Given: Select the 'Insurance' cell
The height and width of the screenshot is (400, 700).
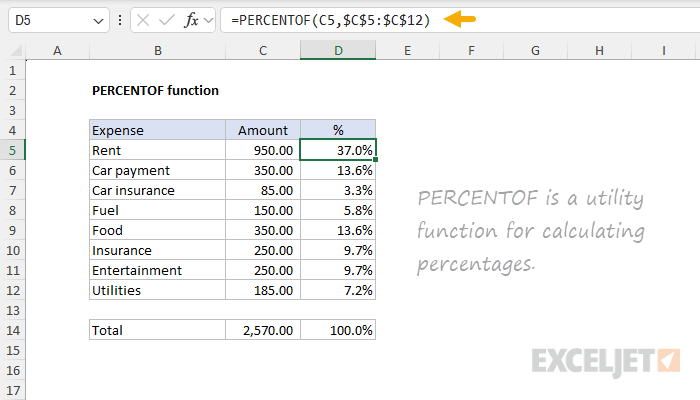Looking at the screenshot, I should pyautogui.click(x=158, y=250).
